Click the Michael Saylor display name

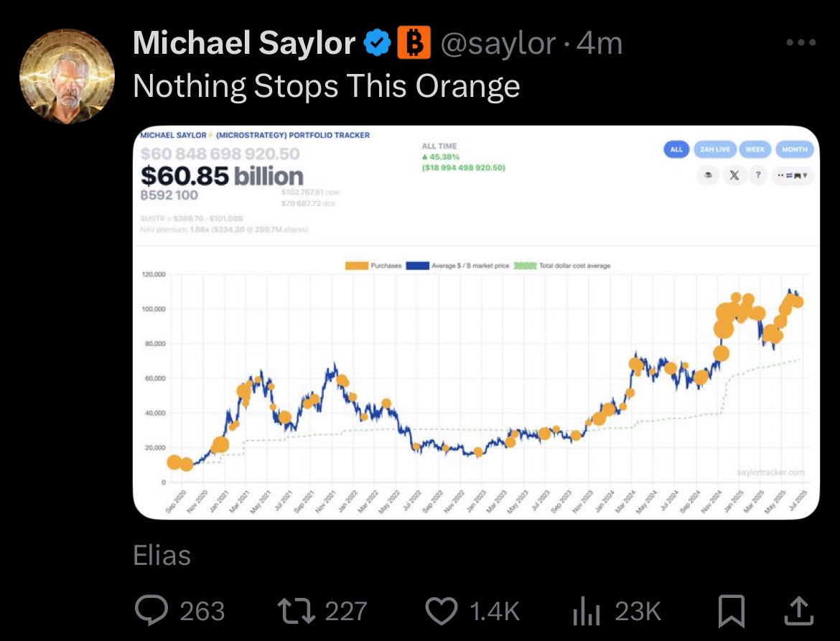point(244,43)
